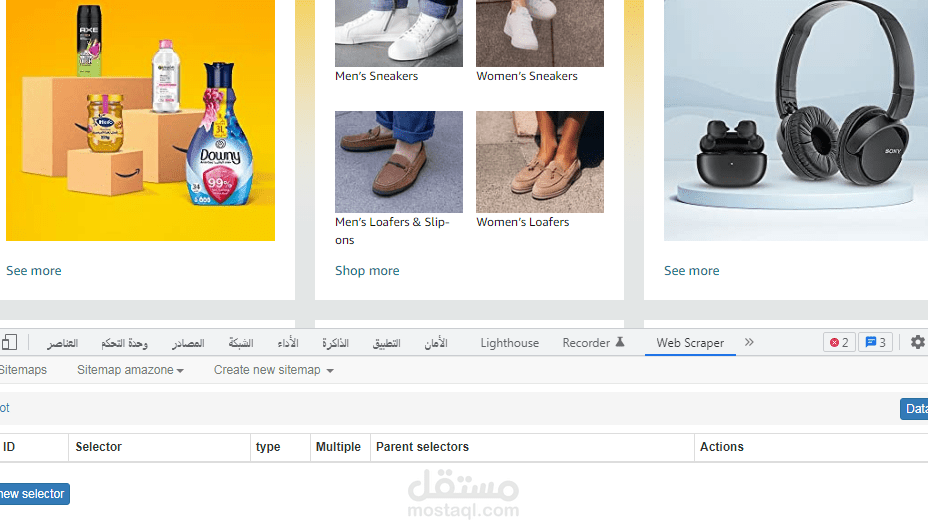Open the المصادر (Sources) tab
Viewport: 928px width, 531px height.
tap(188, 343)
